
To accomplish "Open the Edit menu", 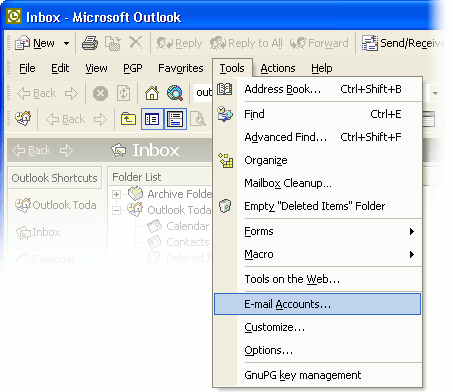I will (60, 68).
